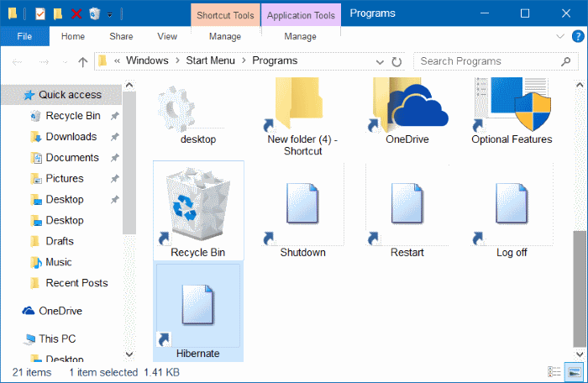Click Windows in the address breadcrumb
The height and width of the screenshot is (383, 588).
pyautogui.click(x=147, y=60)
